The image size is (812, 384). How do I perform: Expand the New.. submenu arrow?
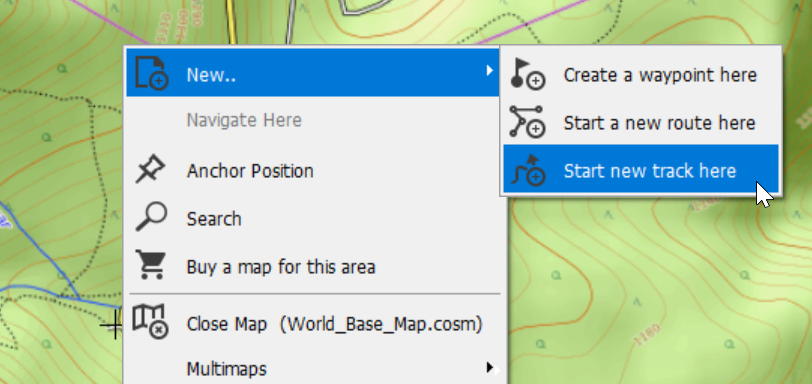pyautogui.click(x=489, y=70)
